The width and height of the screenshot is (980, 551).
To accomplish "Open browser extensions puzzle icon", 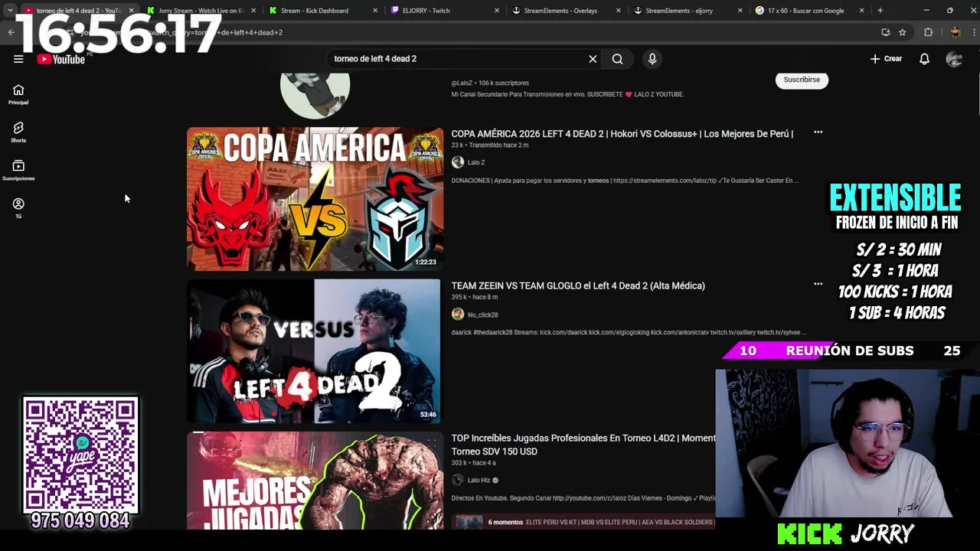I will click(x=929, y=32).
